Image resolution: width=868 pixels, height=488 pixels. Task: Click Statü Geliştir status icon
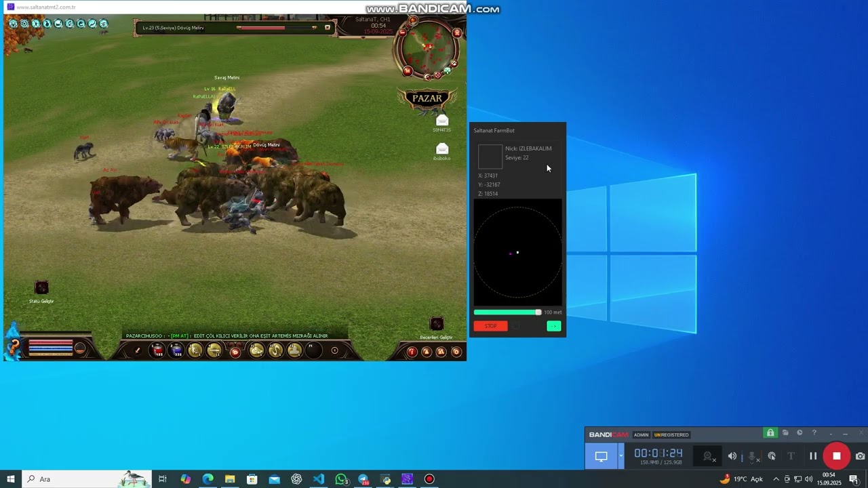41,288
